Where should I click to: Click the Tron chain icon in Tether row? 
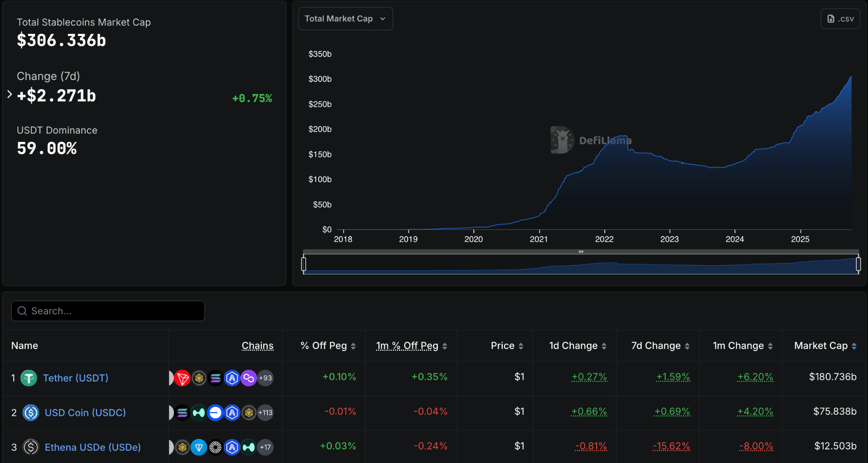182,378
